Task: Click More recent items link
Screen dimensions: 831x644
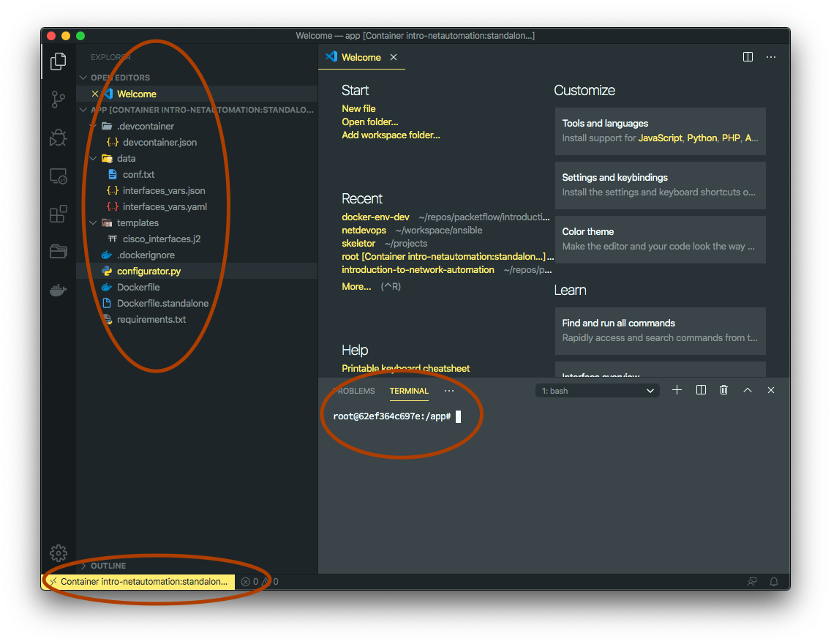Action: (x=356, y=286)
